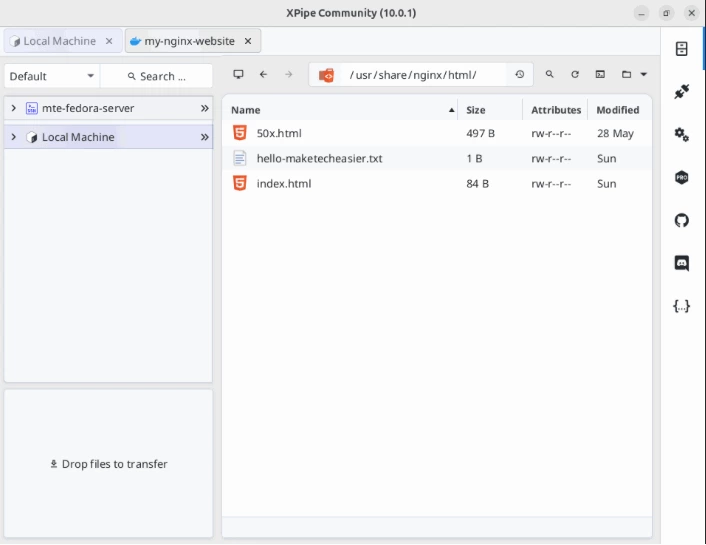
Task: Click the magnifier filter icon in toolbar
Action: [549, 74]
